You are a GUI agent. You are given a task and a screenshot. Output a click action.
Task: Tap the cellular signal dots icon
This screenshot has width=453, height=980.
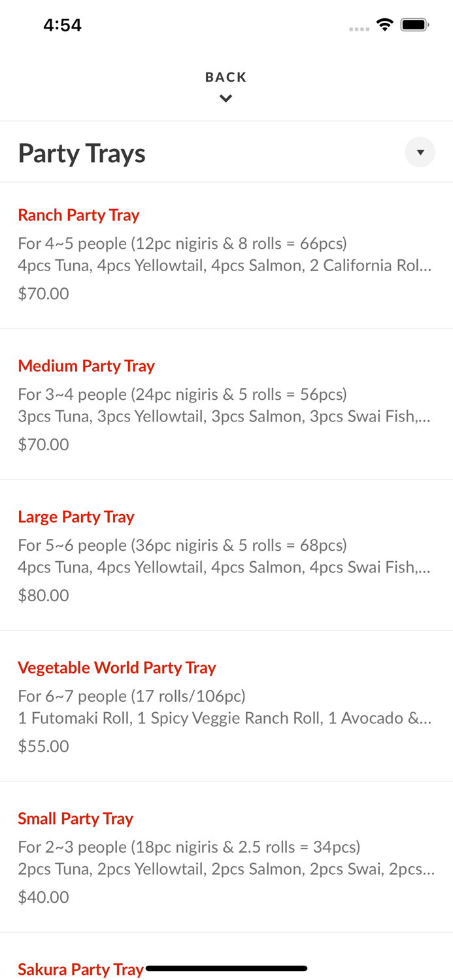[x=359, y=29]
